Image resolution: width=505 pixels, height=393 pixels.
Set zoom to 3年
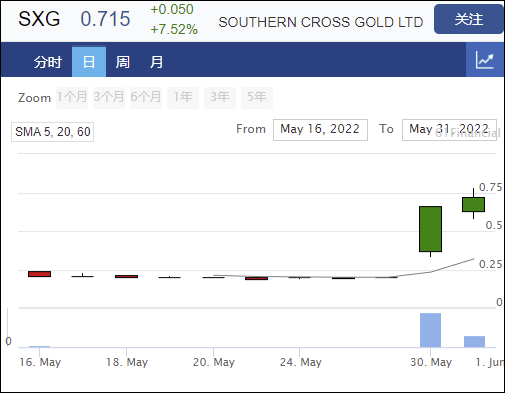220,97
